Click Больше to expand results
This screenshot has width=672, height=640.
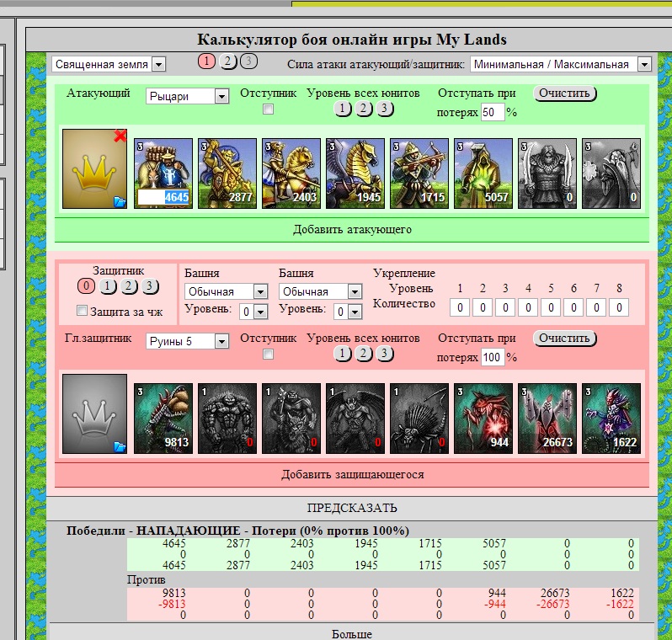[x=352, y=633]
